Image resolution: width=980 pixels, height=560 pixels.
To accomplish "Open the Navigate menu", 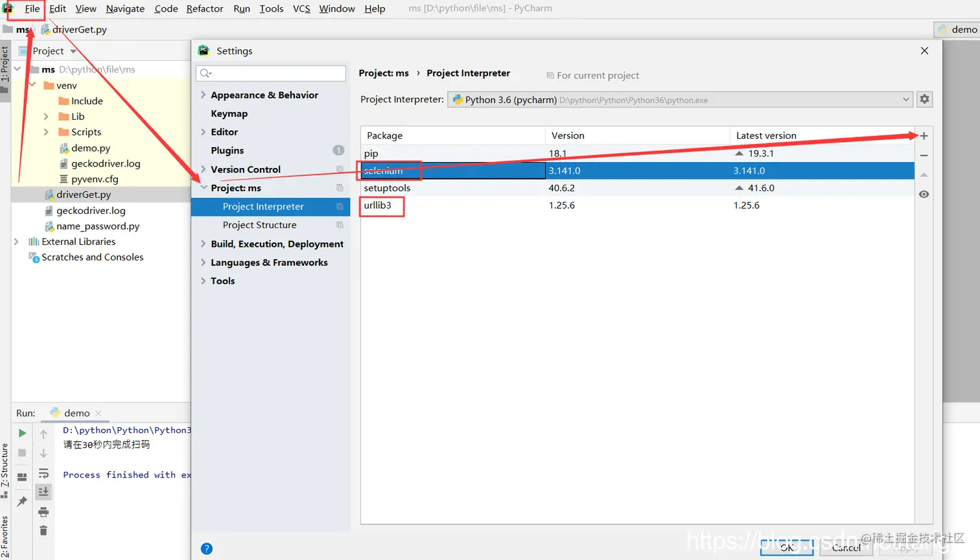I will (x=125, y=8).
